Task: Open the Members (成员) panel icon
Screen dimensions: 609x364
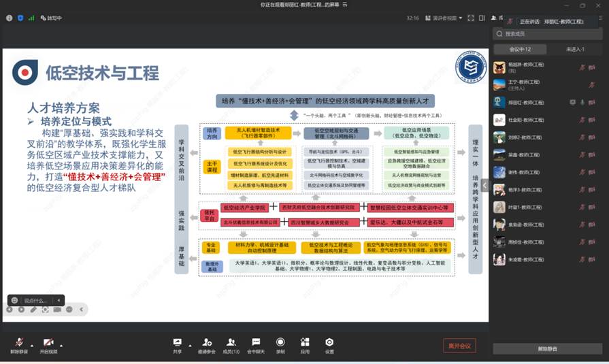Action: pyautogui.click(x=231, y=345)
